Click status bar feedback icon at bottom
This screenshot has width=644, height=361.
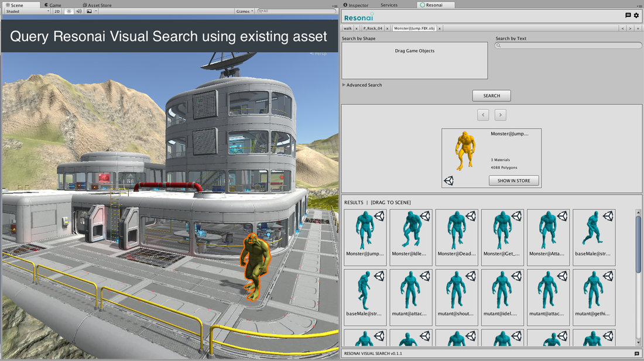tap(636, 353)
